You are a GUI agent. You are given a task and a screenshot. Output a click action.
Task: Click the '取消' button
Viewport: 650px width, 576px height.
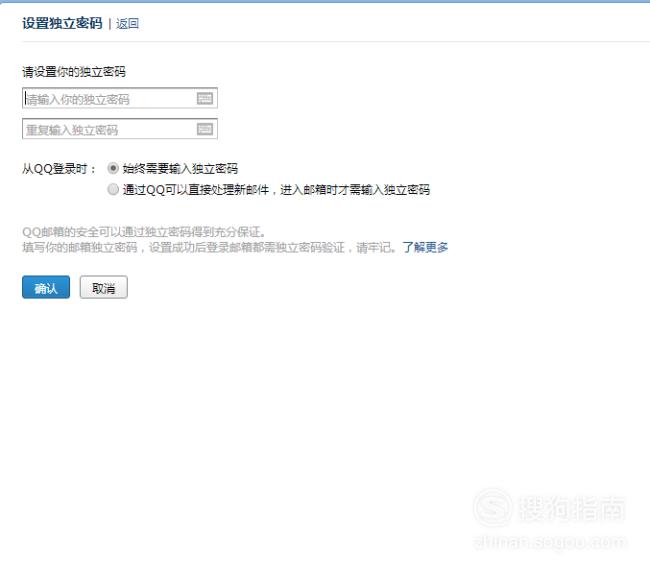tap(104, 287)
